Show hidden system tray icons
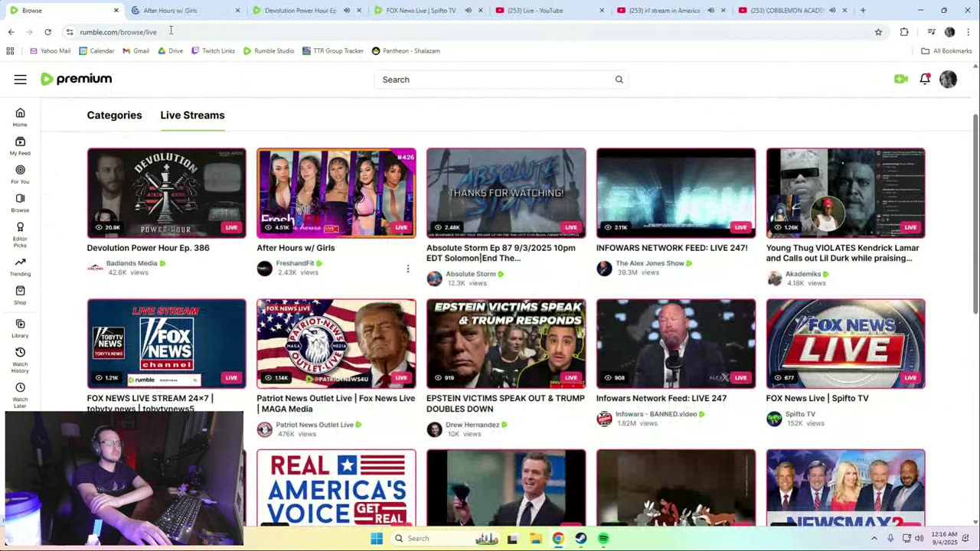This screenshot has width=980, height=551. 874,539
